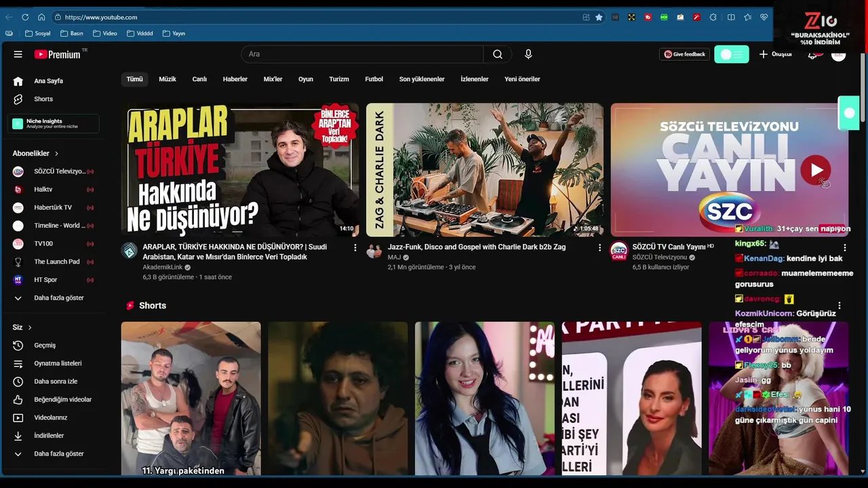Screen dimensions: 868x488
Task: Open the AkademikLink channel name link
Action: (x=163, y=267)
